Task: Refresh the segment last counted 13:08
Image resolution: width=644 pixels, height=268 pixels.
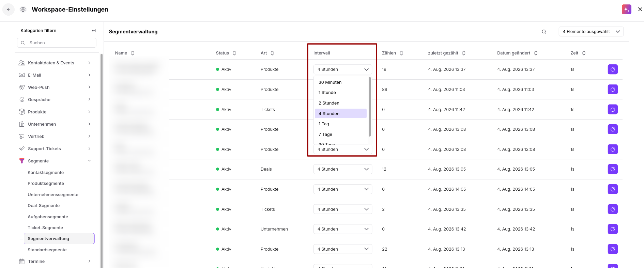Action: click(x=613, y=129)
